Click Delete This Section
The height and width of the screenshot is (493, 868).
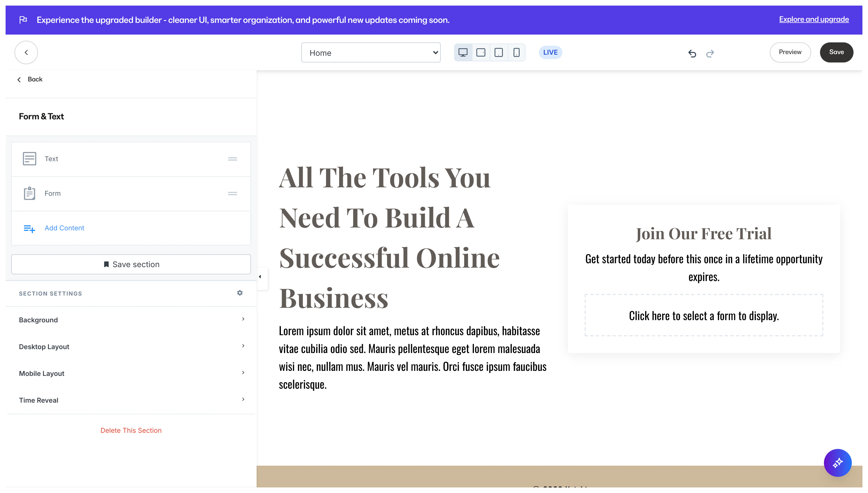131,430
